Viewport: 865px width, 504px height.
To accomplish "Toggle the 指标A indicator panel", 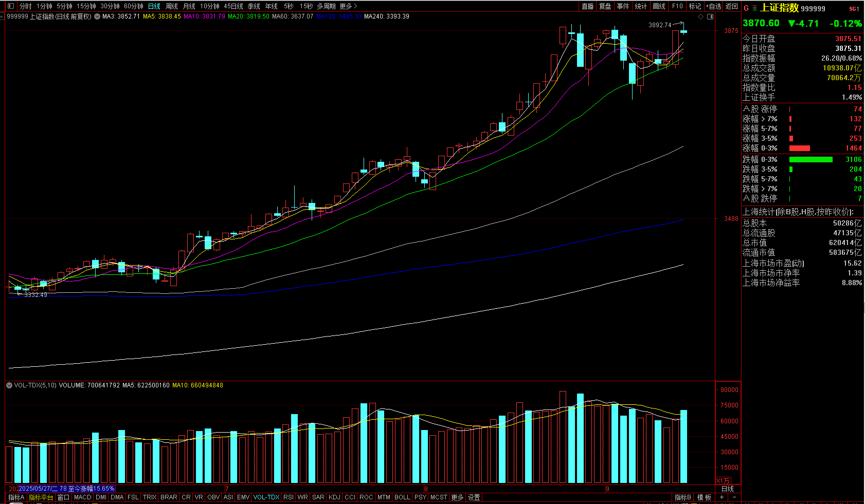I will [16, 497].
